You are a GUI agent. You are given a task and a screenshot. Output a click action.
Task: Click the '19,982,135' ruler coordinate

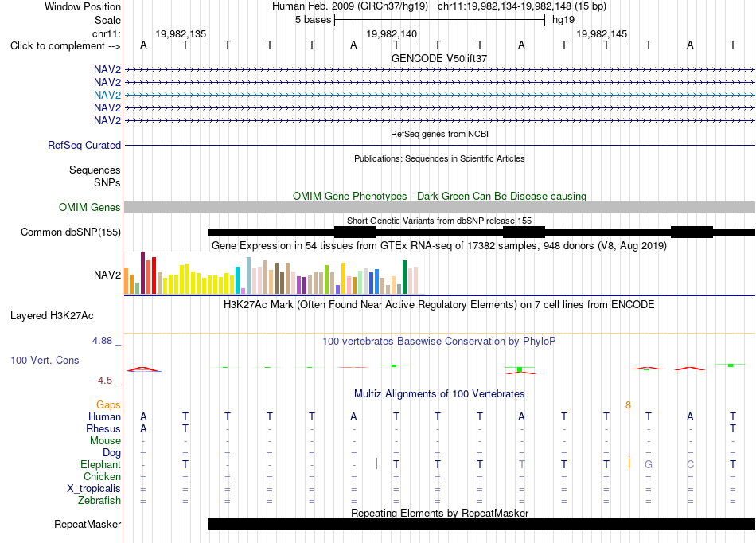181,33
